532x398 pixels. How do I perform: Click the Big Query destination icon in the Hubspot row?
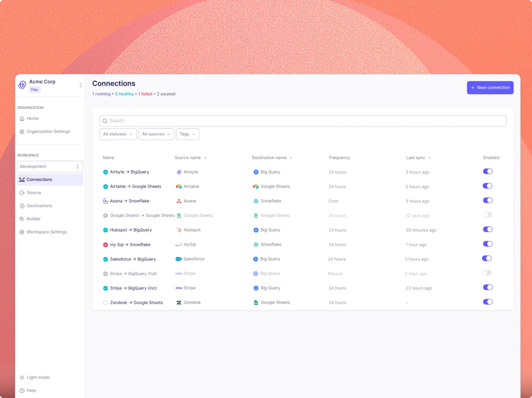256,230
